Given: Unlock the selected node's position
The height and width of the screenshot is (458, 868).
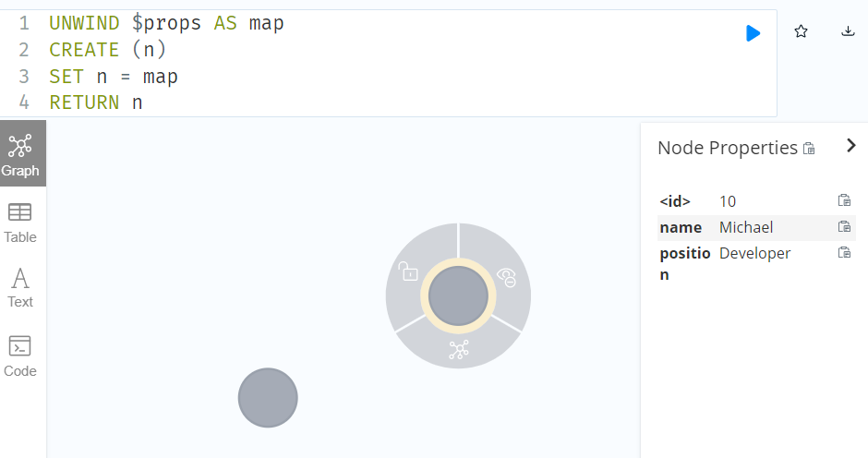Looking at the screenshot, I should (x=408, y=271).
